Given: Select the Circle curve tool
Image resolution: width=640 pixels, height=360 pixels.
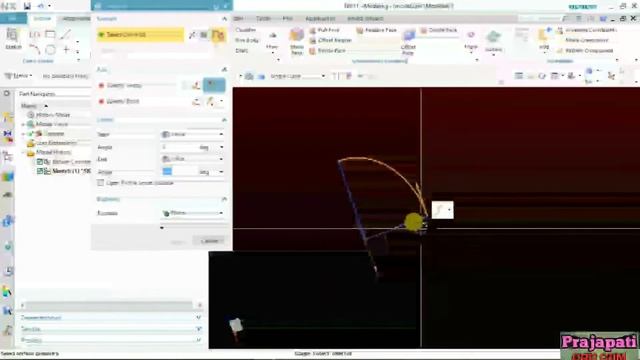Looking at the screenshot, I should click(x=50, y=49).
